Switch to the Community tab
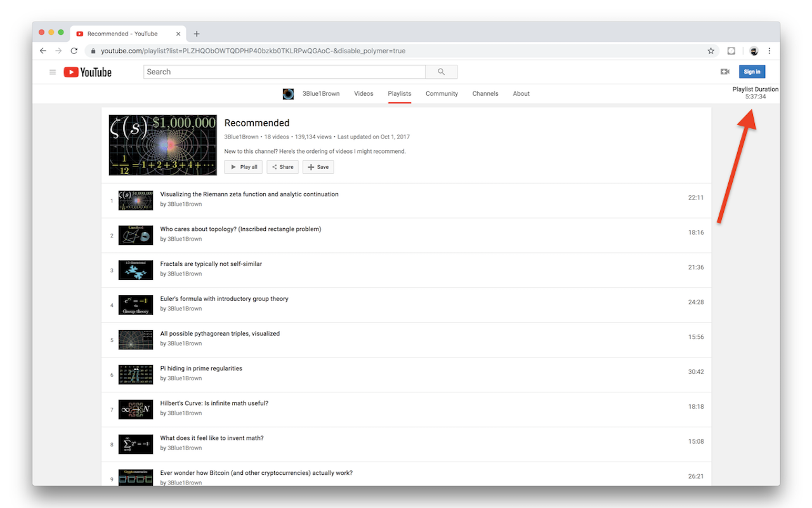The height and width of the screenshot is (508, 812). [442, 94]
